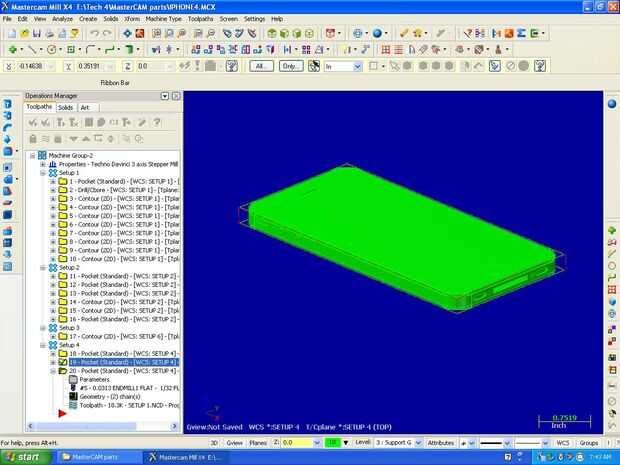Switch to the Art tab

(x=85, y=108)
